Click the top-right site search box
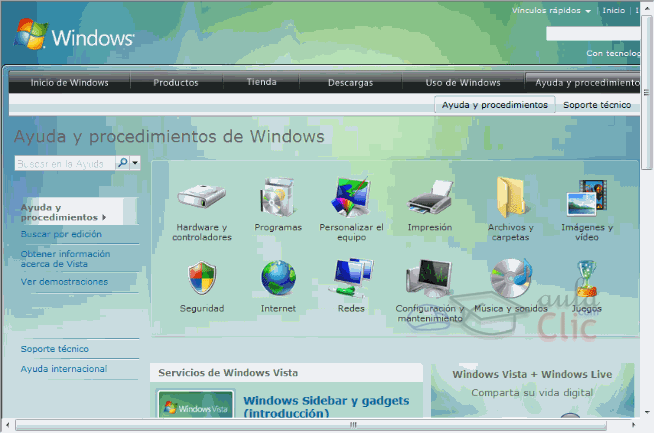 click(593, 34)
